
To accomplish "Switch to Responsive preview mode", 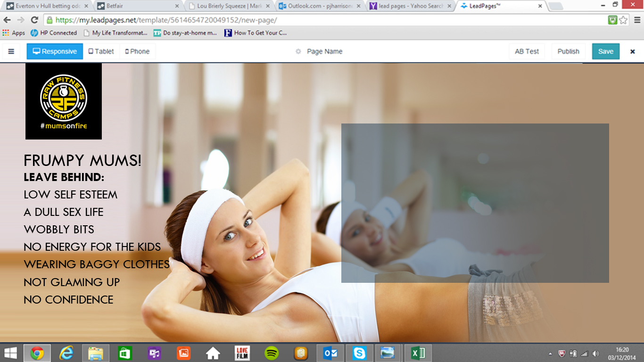I will click(x=55, y=51).
